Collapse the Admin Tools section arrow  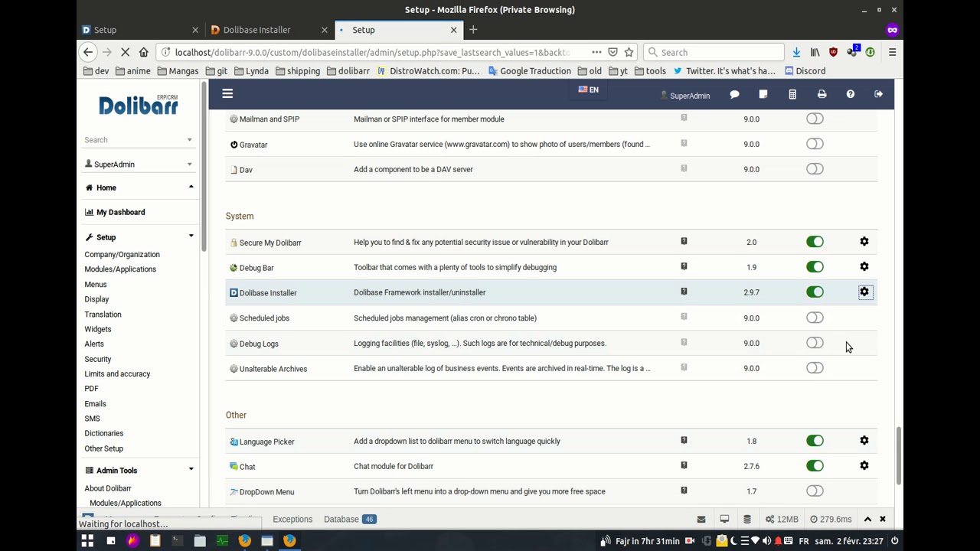tap(191, 471)
